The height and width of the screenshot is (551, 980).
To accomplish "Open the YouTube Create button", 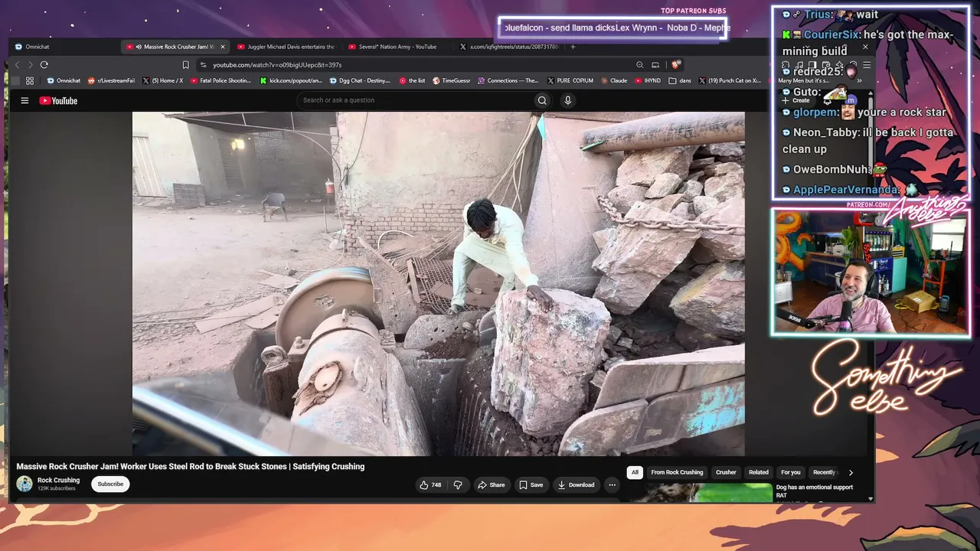I will point(795,100).
